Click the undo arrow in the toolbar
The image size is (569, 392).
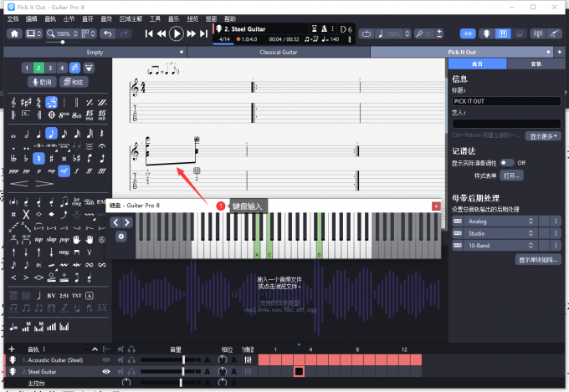coord(108,33)
